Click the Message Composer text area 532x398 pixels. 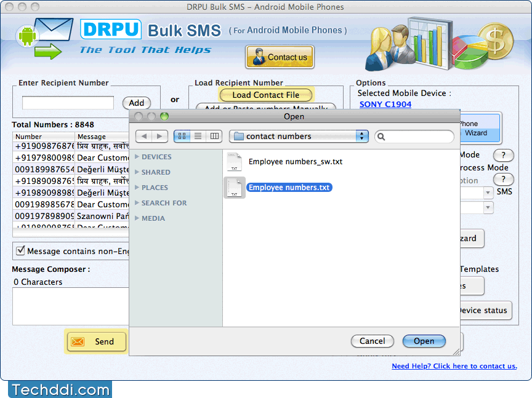pos(71,306)
